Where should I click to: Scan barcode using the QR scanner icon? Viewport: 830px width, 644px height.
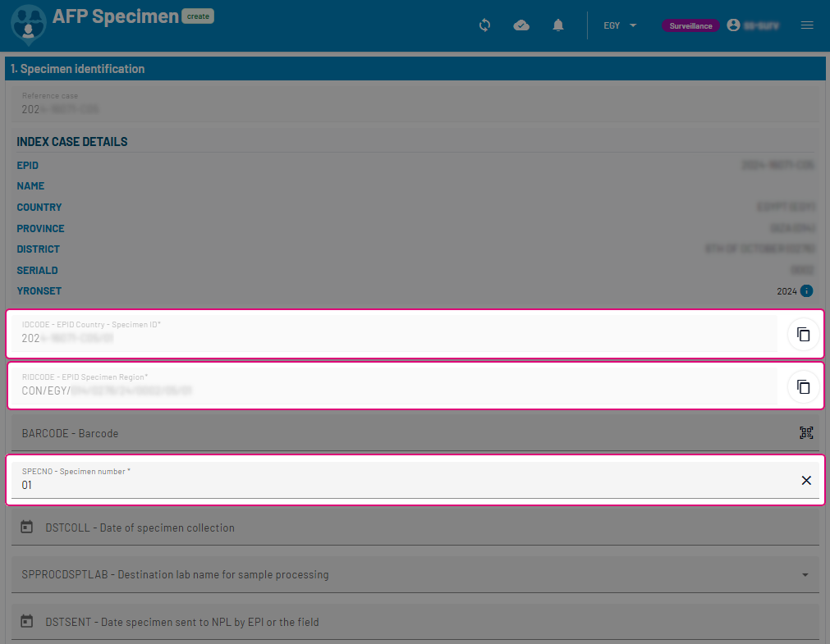point(806,433)
